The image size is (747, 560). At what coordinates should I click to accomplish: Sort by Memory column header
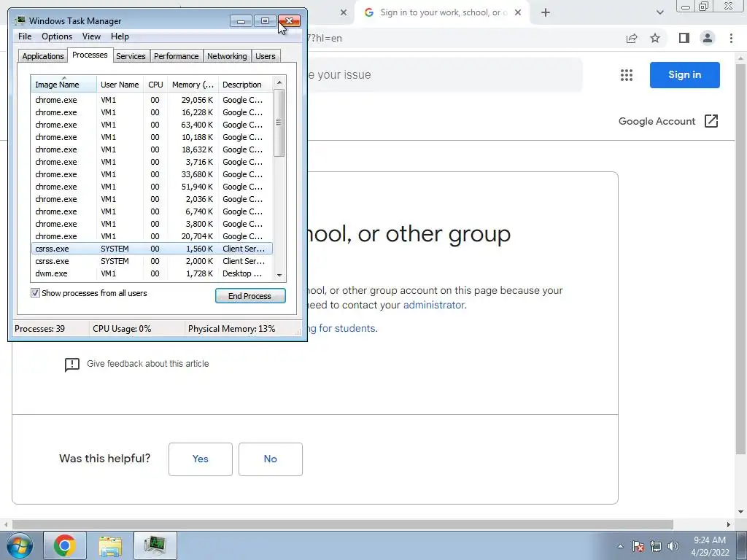193,85
